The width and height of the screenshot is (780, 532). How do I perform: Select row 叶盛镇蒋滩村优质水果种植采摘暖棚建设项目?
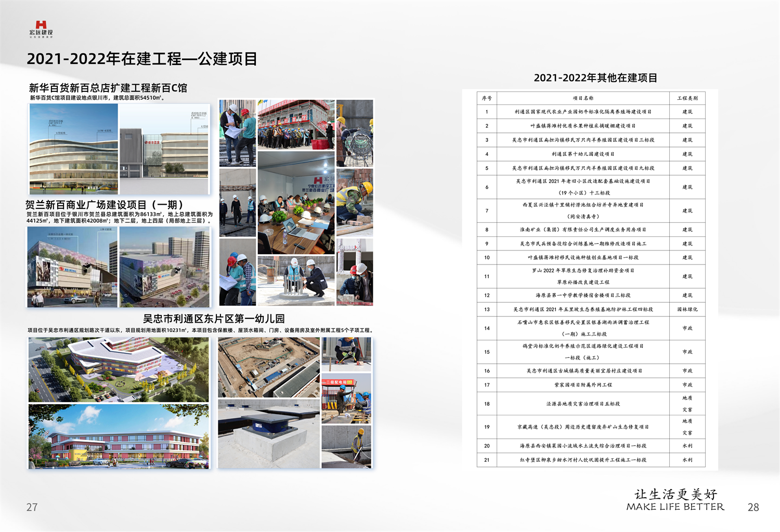[591, 126]
